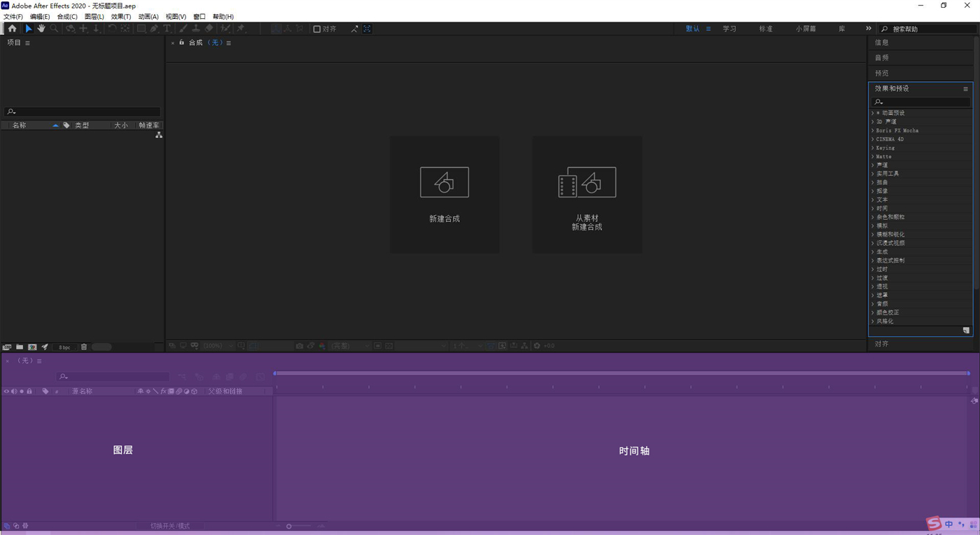Click the 8 bpc color depth button
The width and height of the screenshot is (980, 535).
[64, 347]
